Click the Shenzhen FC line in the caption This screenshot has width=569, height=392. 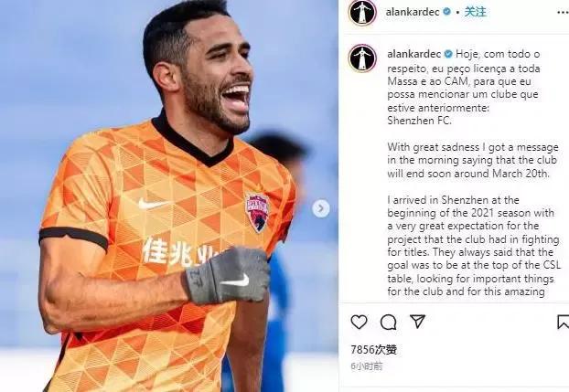click(x=419, y=121)
